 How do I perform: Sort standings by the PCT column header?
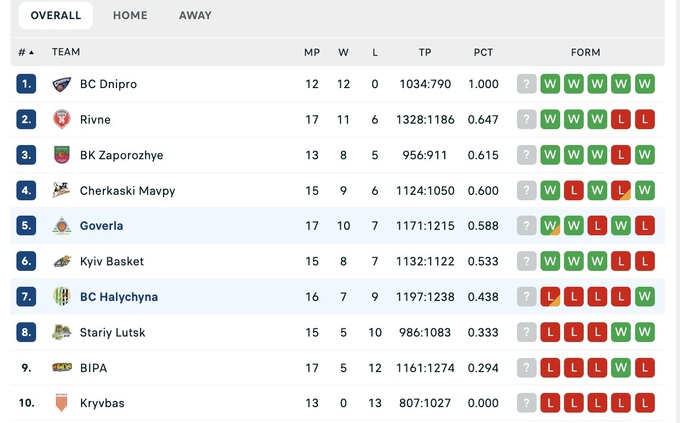[x=484, y=52]
